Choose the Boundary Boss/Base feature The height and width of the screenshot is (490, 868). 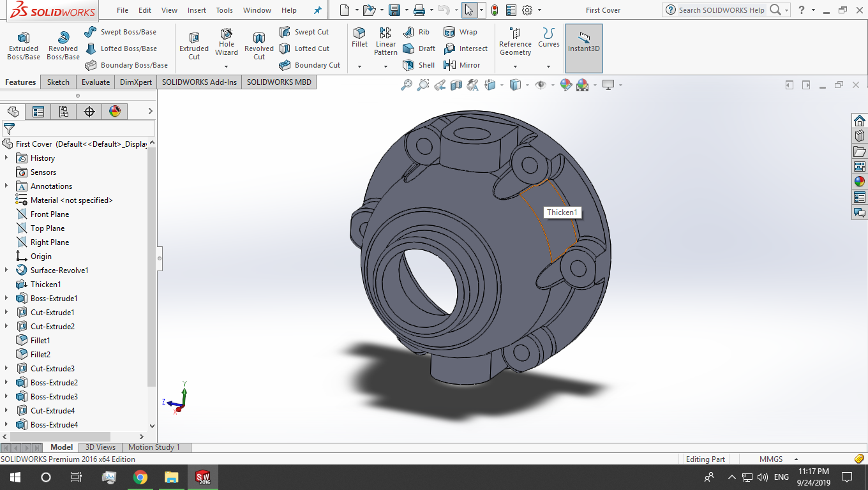click(126, 65)
